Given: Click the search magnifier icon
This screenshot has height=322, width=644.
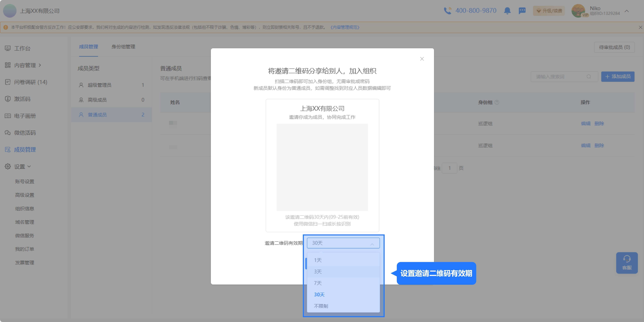Looking at the screenshot, I should pyautogui.click(x=589, y=77).
